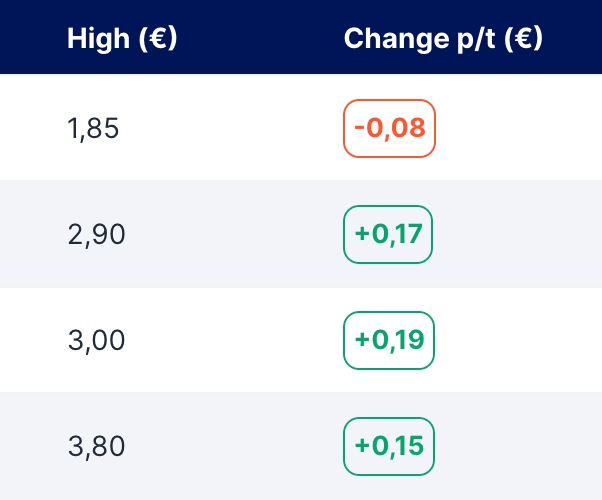Viewport: 602px width, 500px height.
Task: Click the Change p/t (€) column header
Action: click(443, 39)
